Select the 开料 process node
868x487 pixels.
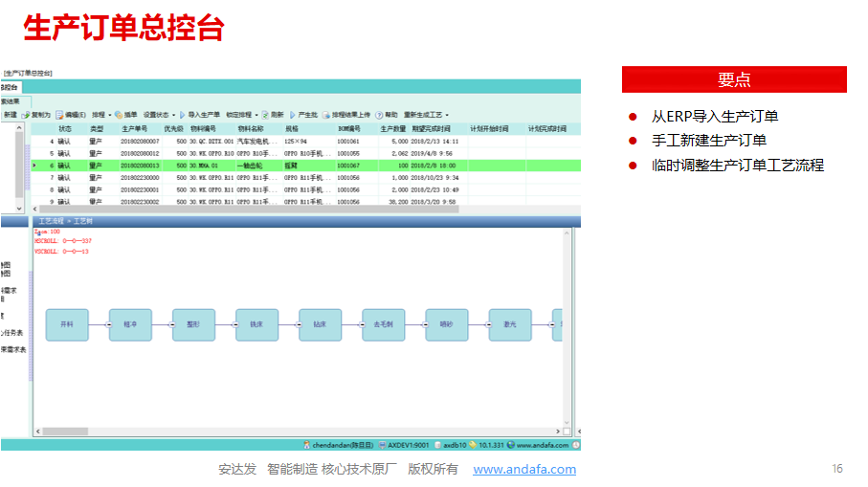point(67,325)
